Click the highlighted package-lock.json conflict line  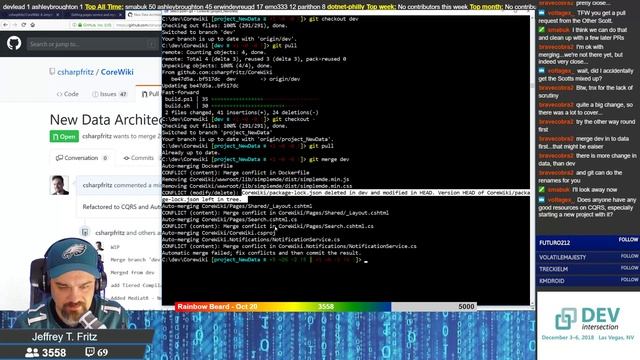click(x=346, y=196)
